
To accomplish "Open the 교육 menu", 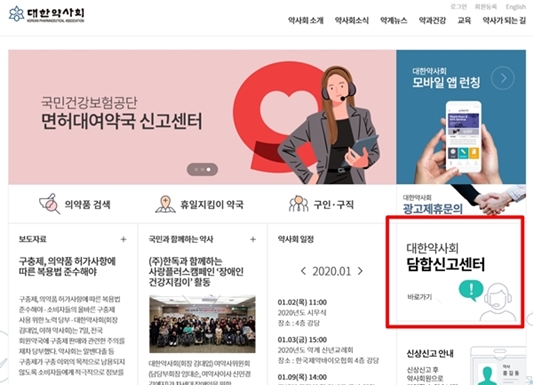I will (464, 20).
